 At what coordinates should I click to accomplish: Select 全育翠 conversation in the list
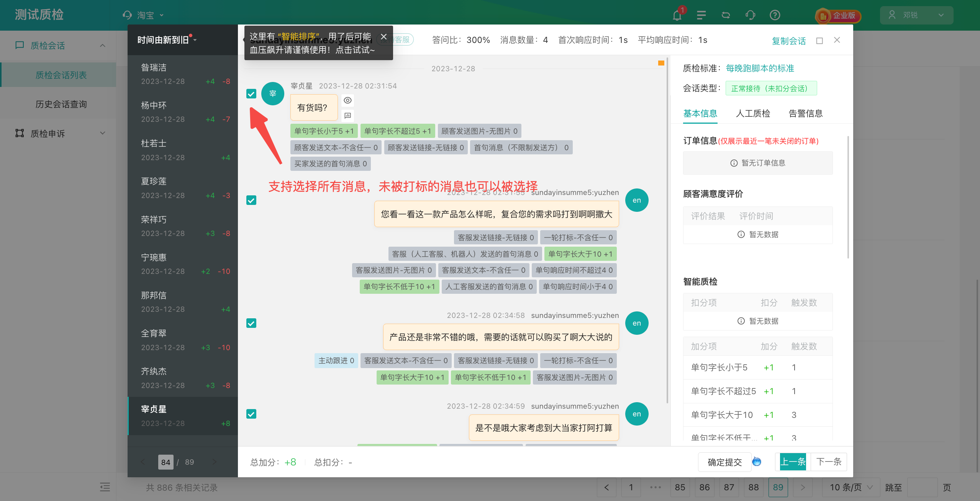(183, 340)
